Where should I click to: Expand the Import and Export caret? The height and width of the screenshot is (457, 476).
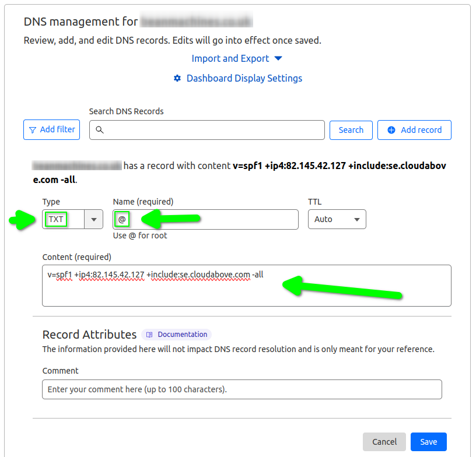coord(278,58)
